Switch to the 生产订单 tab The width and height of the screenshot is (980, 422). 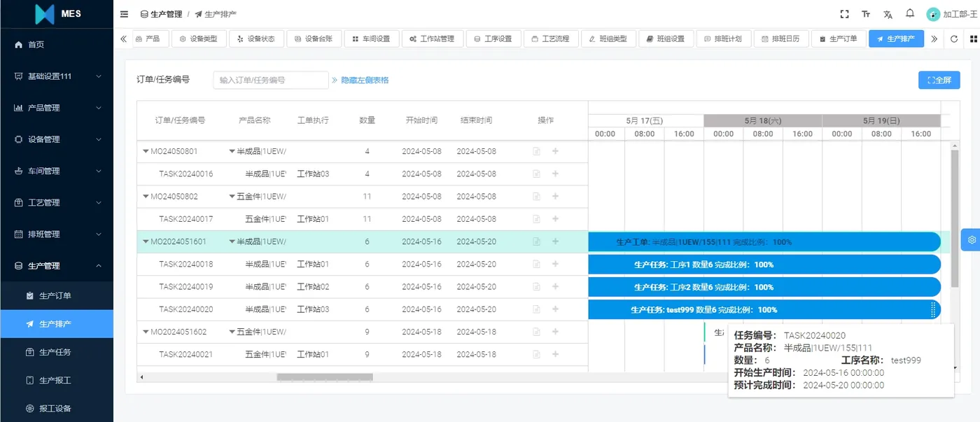click(838, 38)
